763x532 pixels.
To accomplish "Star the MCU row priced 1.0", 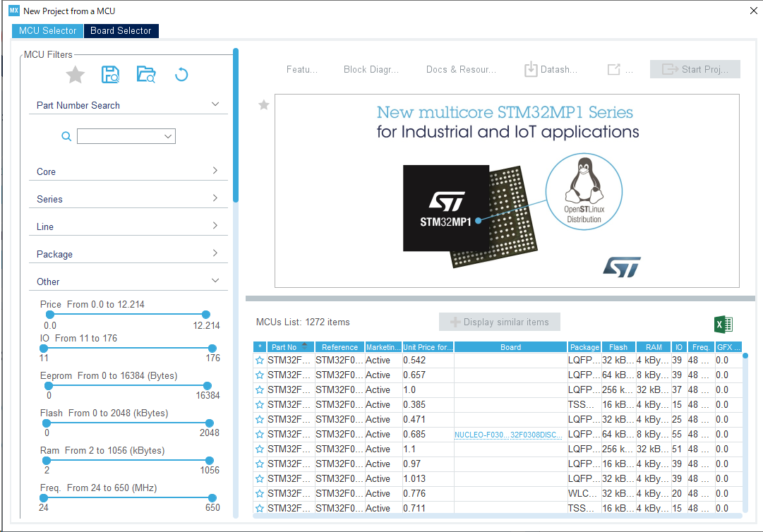I will [260, 390].
